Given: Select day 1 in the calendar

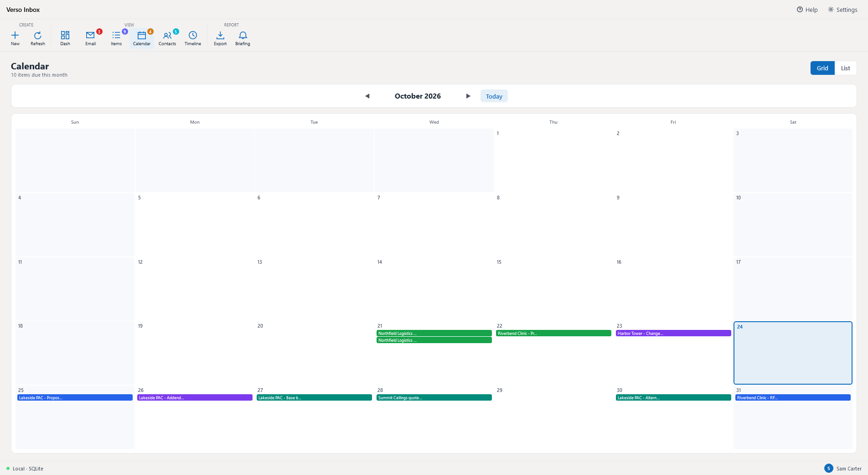Looking at the screenshot, I should coord(553,160).
